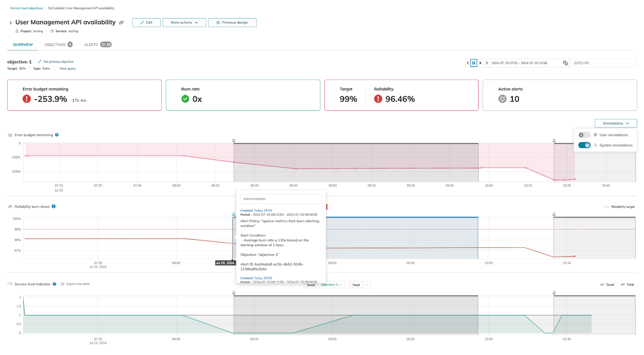Click the pencil icon on the Edit button

click(142, 23)
